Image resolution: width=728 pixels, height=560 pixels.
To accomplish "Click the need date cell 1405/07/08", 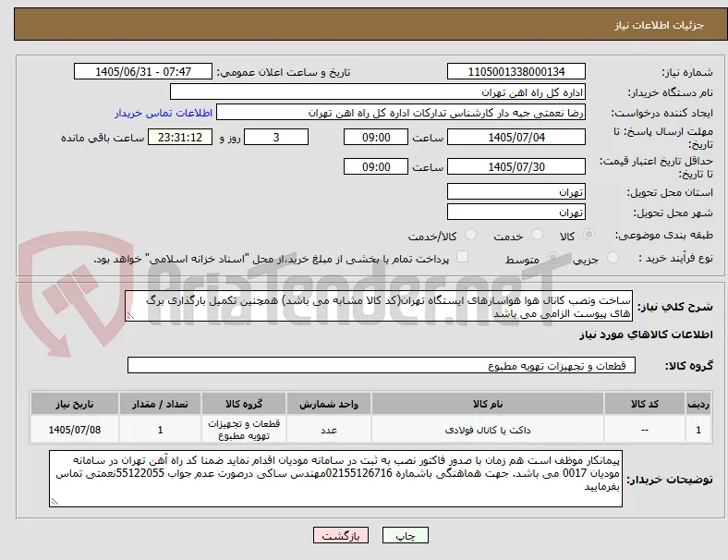I will coord(75,430).
